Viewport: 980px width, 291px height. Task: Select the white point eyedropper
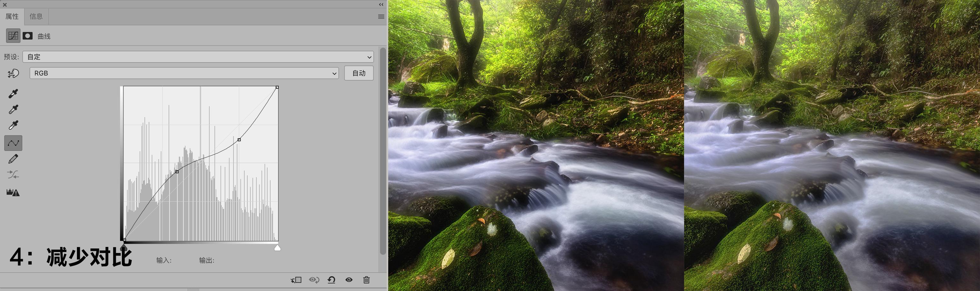click(x=13, y=125)
